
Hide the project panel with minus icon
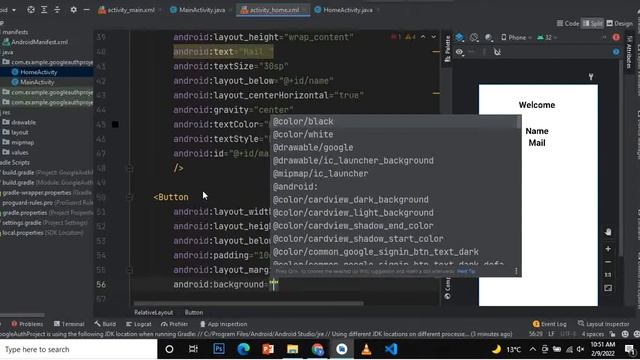click(x=87, y=10)
